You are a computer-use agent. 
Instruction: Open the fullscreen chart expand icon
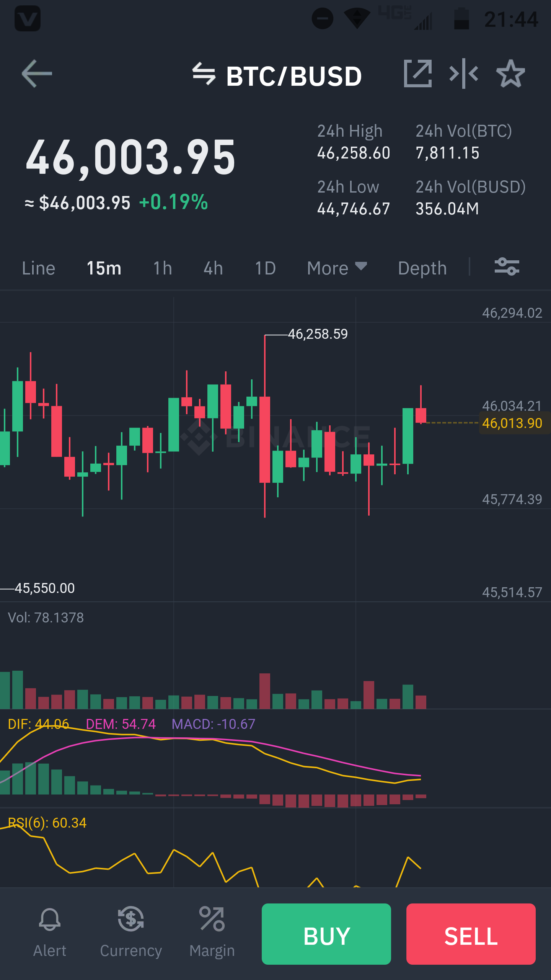(x=418, y=73)
